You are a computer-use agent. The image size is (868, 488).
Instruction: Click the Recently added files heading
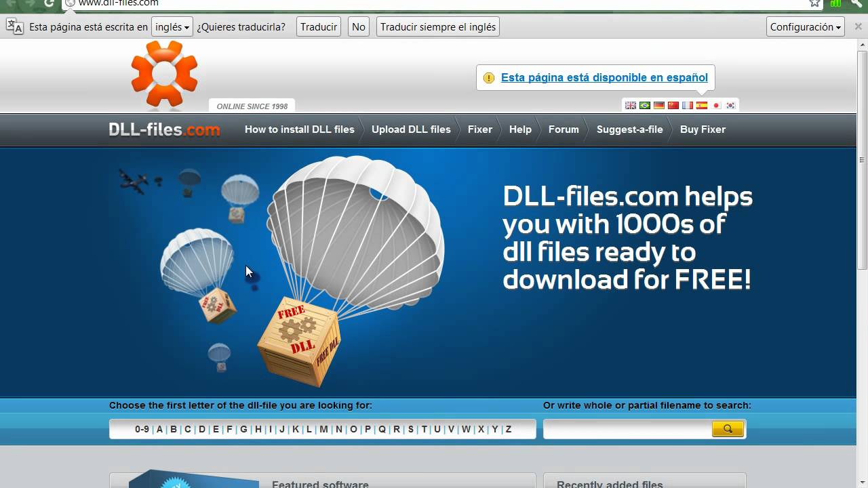(610, 484)
